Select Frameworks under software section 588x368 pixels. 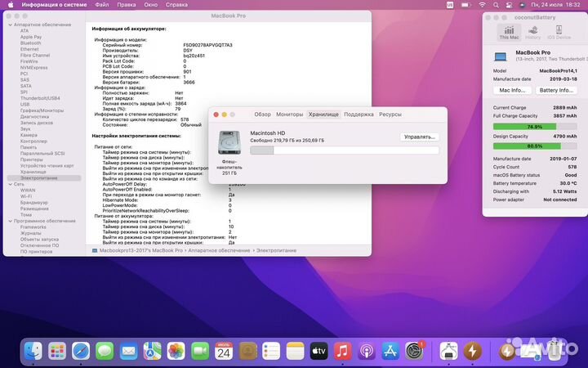pyautogui.click(x=33, y=227)
